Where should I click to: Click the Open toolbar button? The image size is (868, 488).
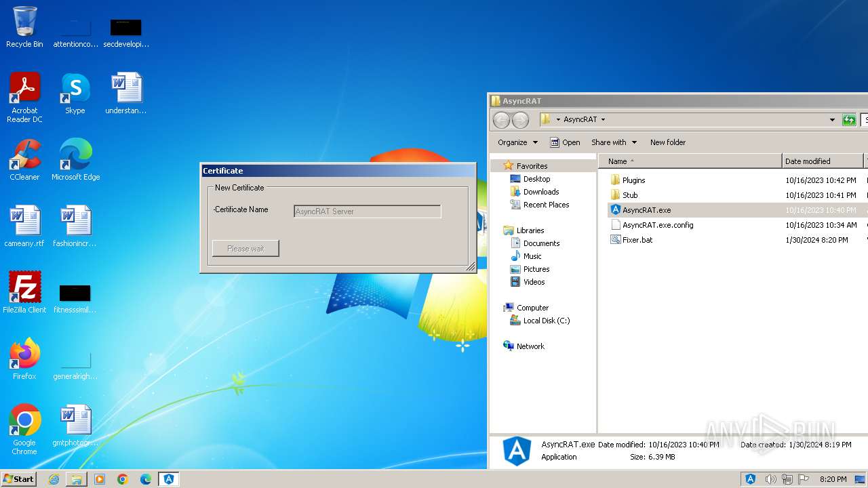tap(565, 142)
